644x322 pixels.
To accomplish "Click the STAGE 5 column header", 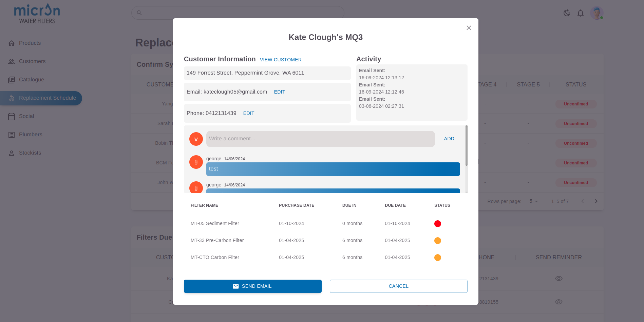I will point(528,85).
